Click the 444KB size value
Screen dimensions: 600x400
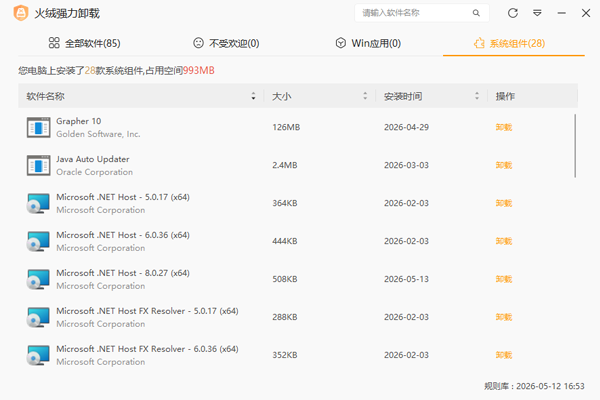coord(285,241)
